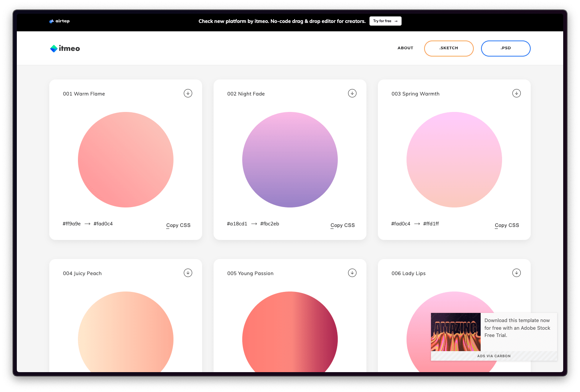Click the ADS VIA CARBON link
The image size is (580, 392).
click(x=494, y=356)
